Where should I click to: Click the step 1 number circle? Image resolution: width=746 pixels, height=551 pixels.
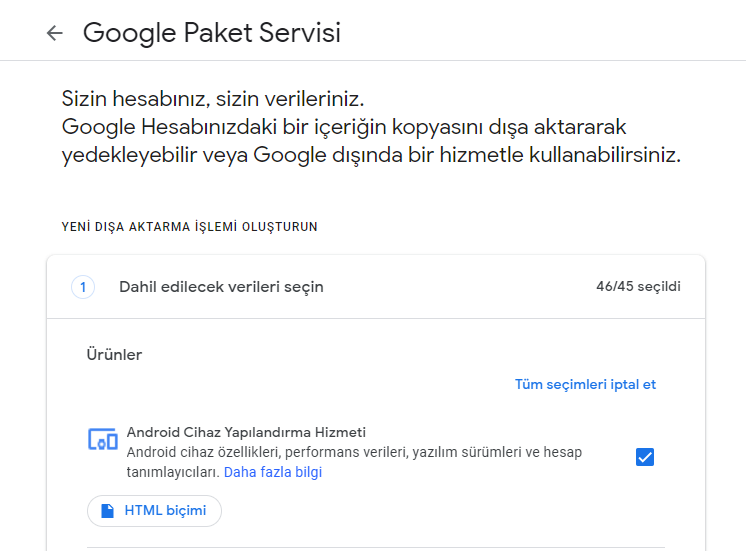tap(83, 287)
